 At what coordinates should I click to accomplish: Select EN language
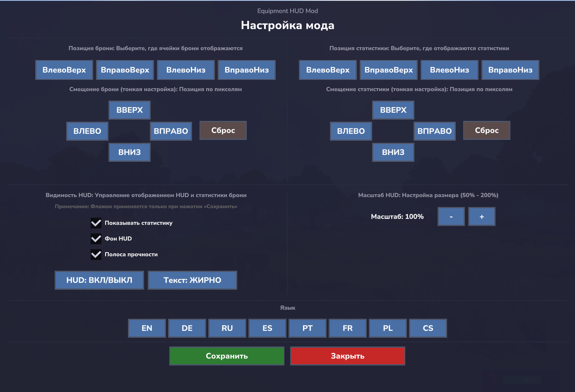147,328
